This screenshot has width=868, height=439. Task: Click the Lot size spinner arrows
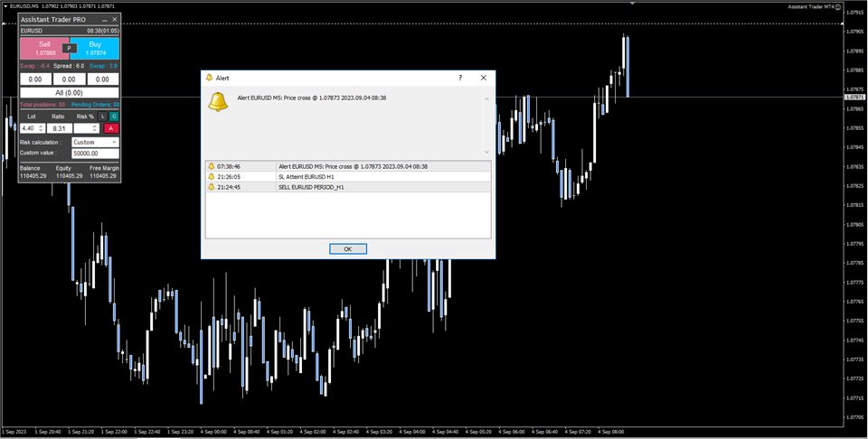coord(41,128)
